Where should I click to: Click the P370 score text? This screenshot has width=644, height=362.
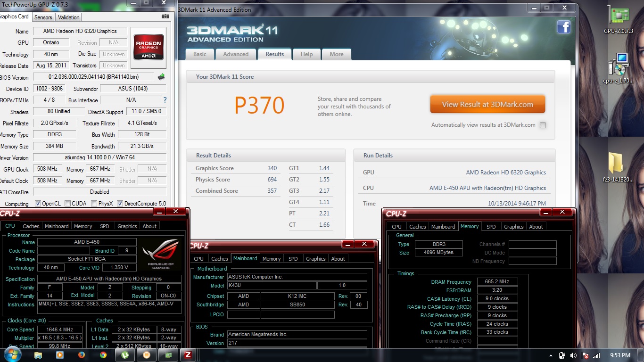[x=259, y=106]
